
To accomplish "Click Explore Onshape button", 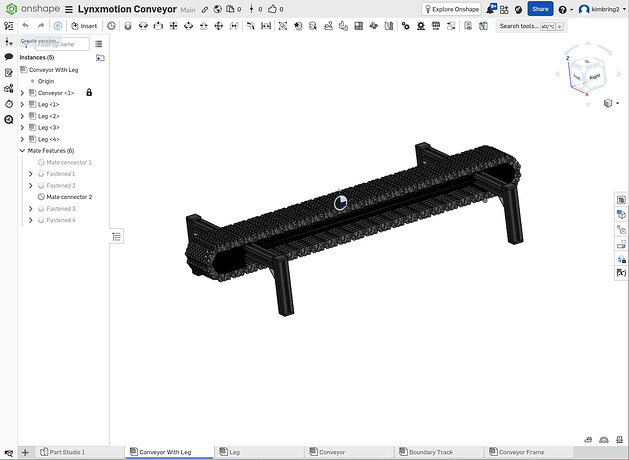I will coord(451,9).
